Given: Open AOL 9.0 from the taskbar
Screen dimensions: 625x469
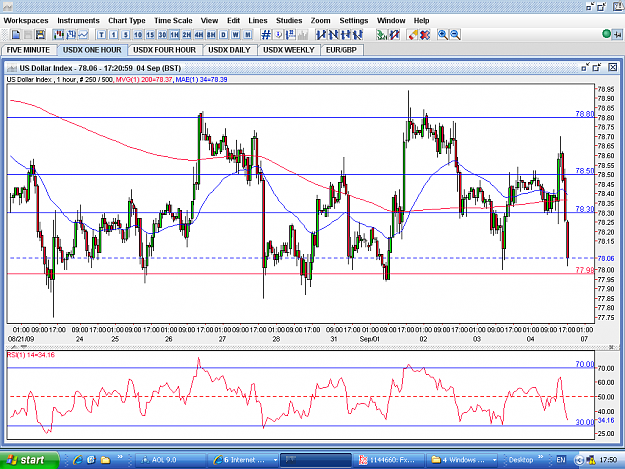Looking at the screenshot, I should click(x=171, y=460).
